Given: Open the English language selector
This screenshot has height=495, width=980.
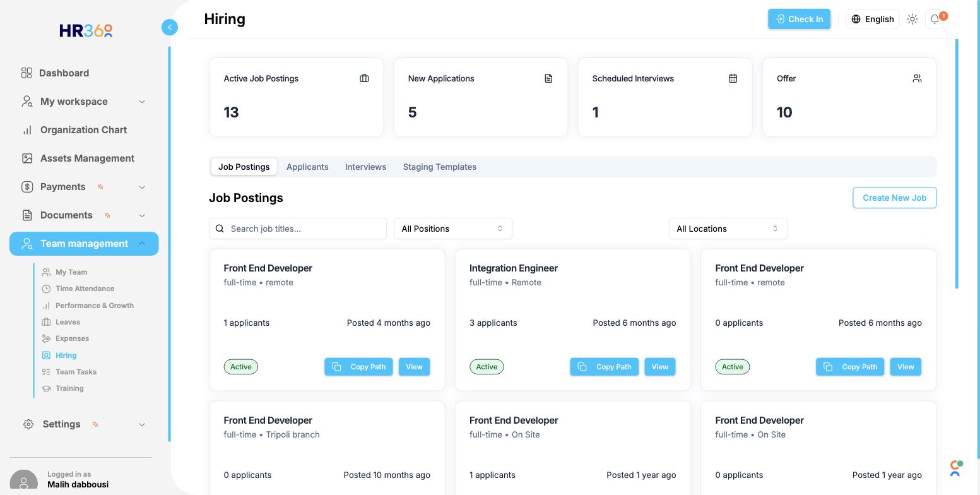Looking at the screenshot, I should point(873,19).
